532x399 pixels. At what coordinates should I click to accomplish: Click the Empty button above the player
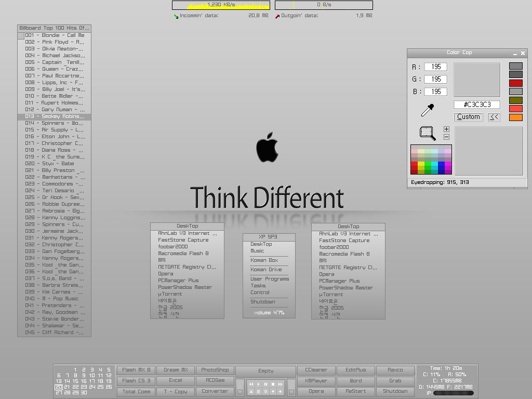pyautogui.click(x=265, y=371)
